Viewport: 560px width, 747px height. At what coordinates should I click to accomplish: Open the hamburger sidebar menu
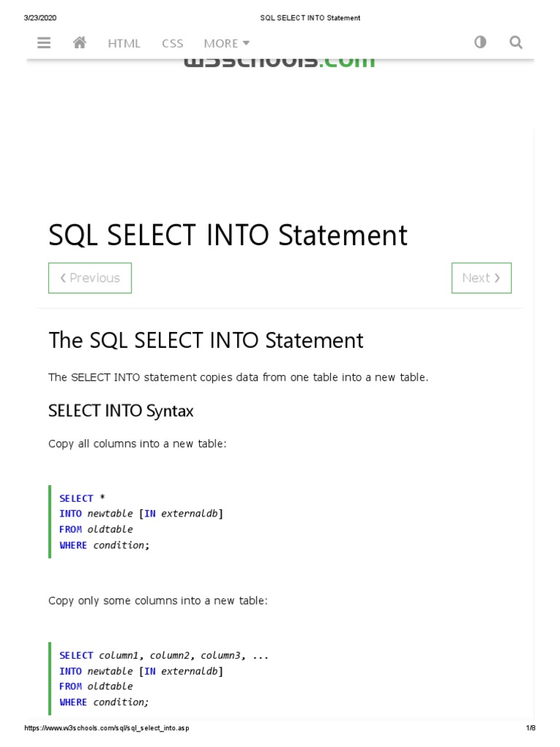click(44, 43)
